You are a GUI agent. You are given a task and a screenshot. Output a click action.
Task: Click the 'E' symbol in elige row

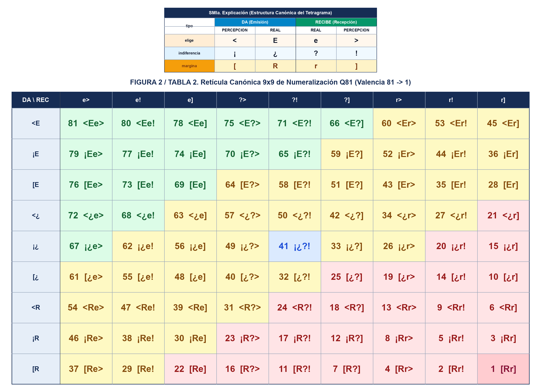(x=275, y=41)
